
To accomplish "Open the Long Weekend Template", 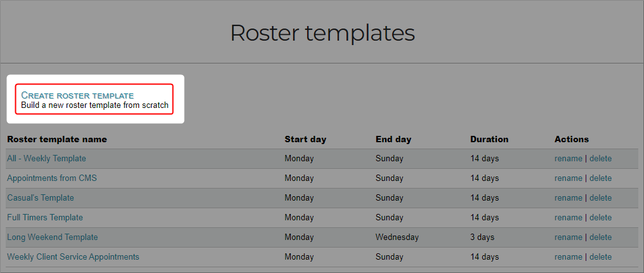I will tap(52, 237).
